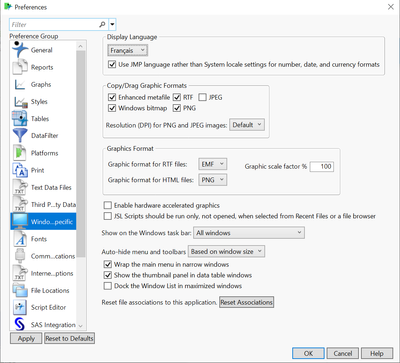Select the SAS Integration icon
400x363 pixels.
(20, 324)
